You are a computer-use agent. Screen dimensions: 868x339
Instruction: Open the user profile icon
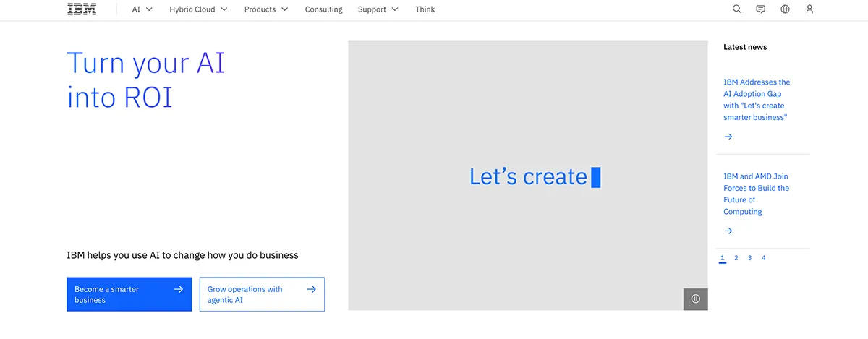[809, 9]
